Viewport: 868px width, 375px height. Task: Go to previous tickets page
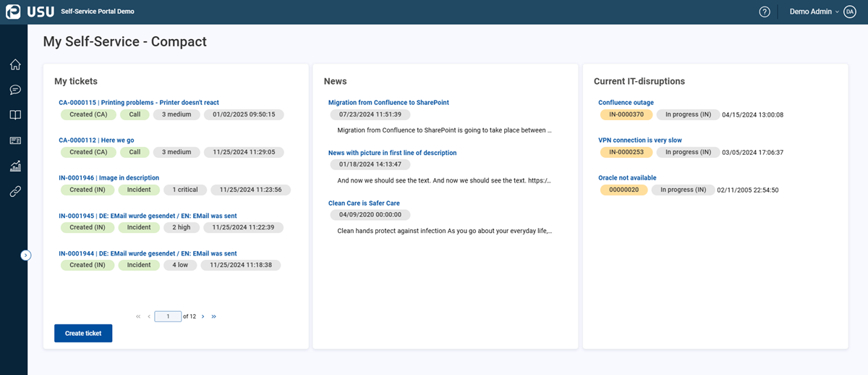pyautogui.click(x=149, y=316)
